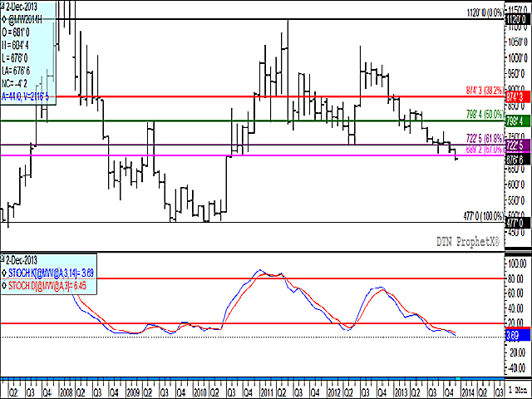Click the 2013 label on the time axis
532x399 pixels.
[x=401, y=392]
